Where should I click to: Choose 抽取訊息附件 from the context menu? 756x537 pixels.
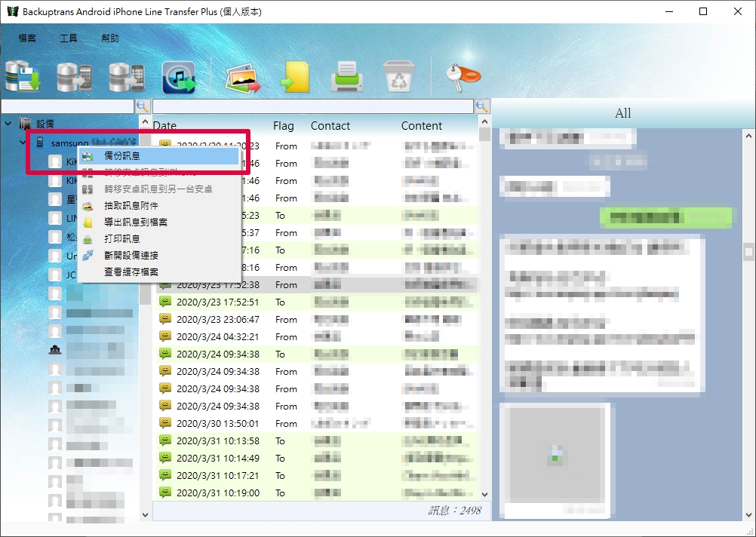pyautogui.click(x=158, y=206)
